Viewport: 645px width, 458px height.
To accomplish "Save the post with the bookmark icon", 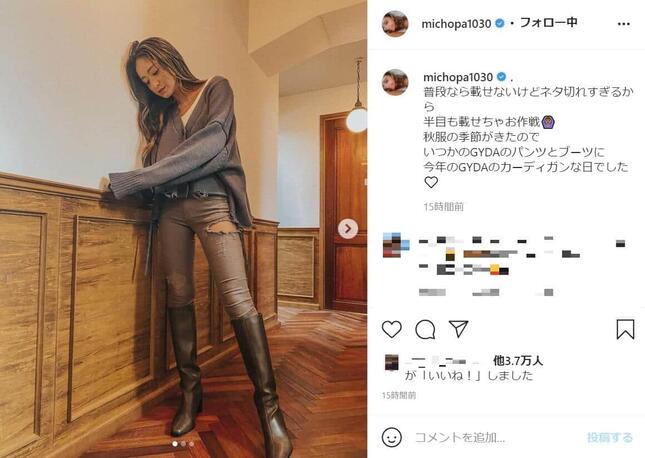I will [x=625, y=329].
